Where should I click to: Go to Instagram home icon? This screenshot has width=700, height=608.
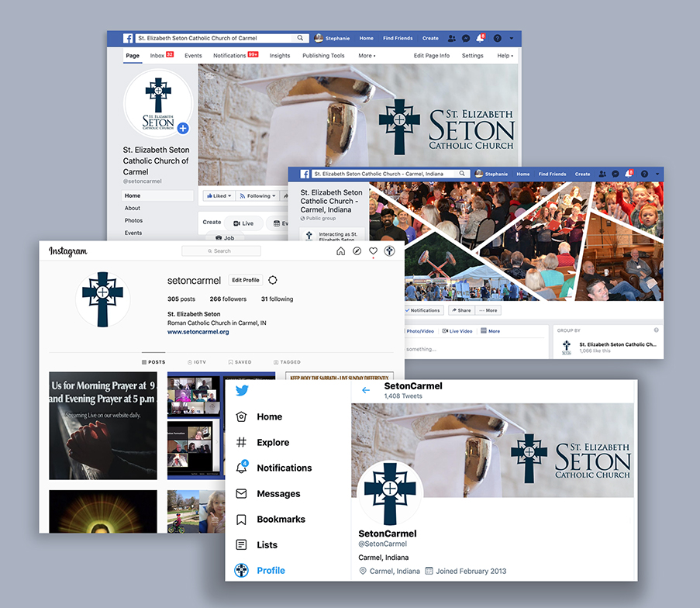[340, 251]
